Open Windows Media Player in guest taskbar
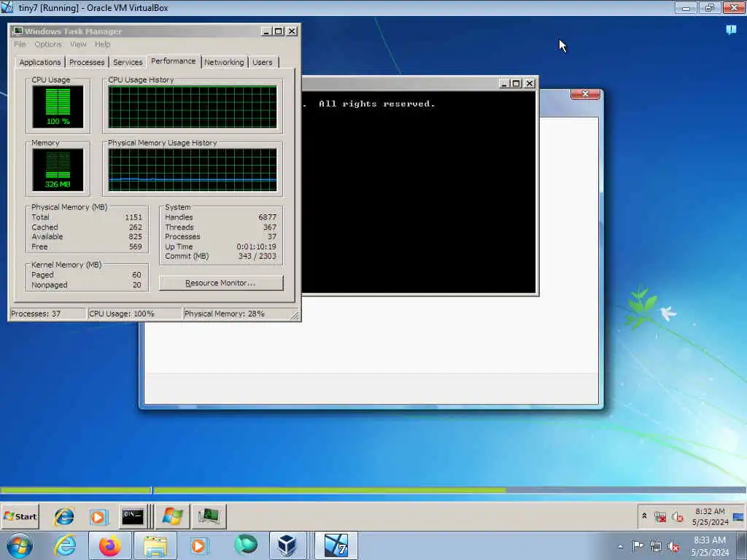The height and width of the screenshot is (560, 747). click(98, 517)
